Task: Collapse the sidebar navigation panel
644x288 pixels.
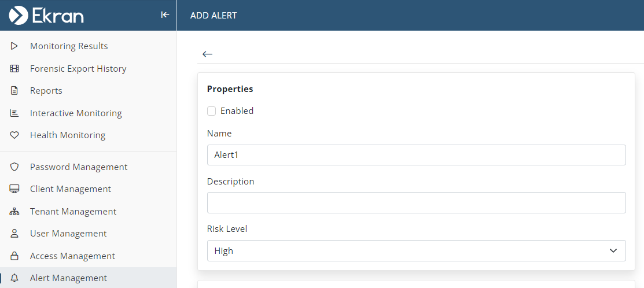Action: 165,15
